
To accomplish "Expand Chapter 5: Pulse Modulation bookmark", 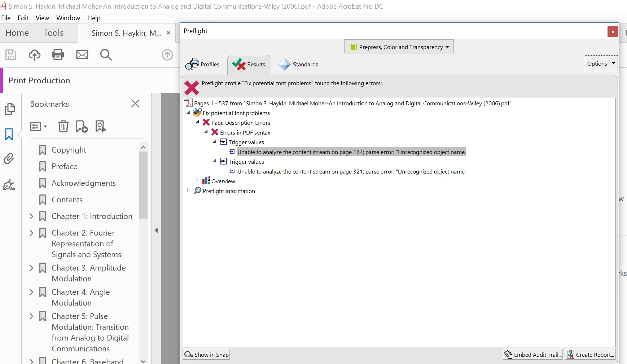I will [x=31, y=316].
